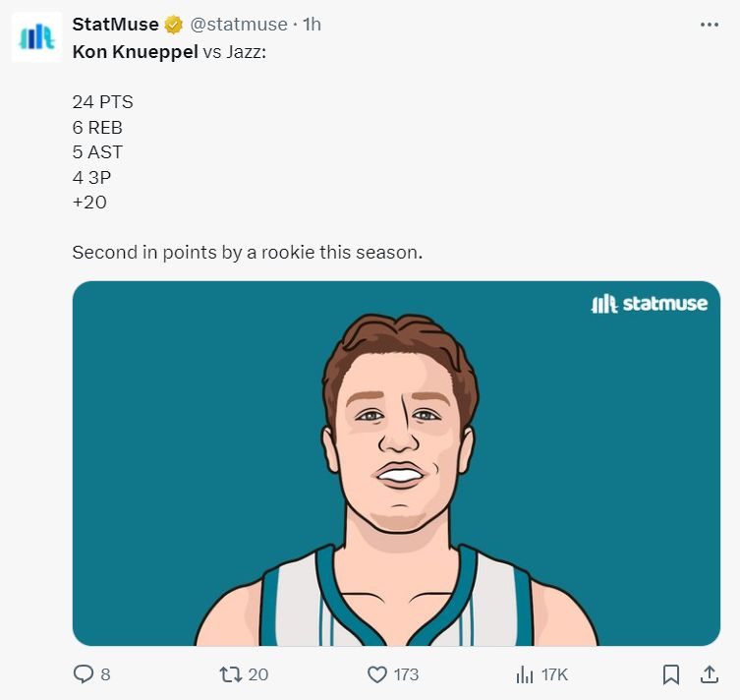Open the 1h timestamp link
The height and width of the screenshot is (700, 740).
tap(312, 25)
